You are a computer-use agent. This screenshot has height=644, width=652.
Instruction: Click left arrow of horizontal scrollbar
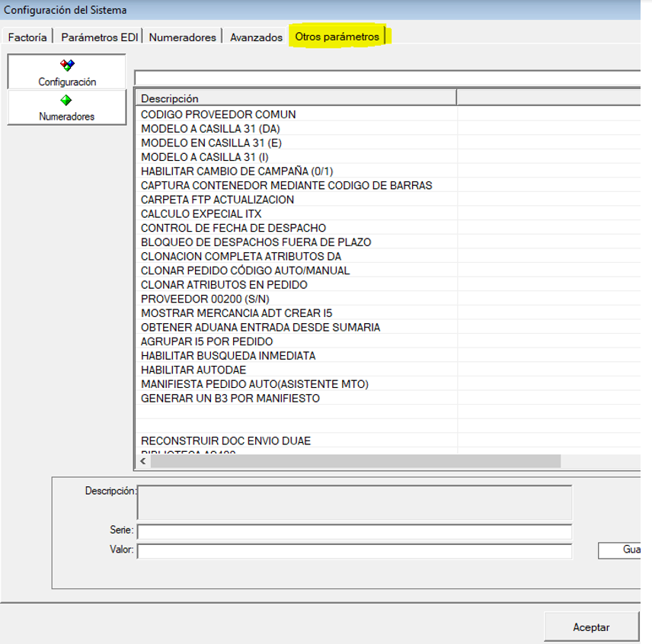click(142, 461)
